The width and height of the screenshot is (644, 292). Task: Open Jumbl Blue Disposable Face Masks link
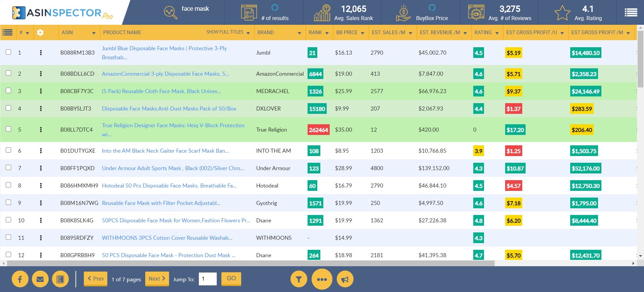point(164,53)
